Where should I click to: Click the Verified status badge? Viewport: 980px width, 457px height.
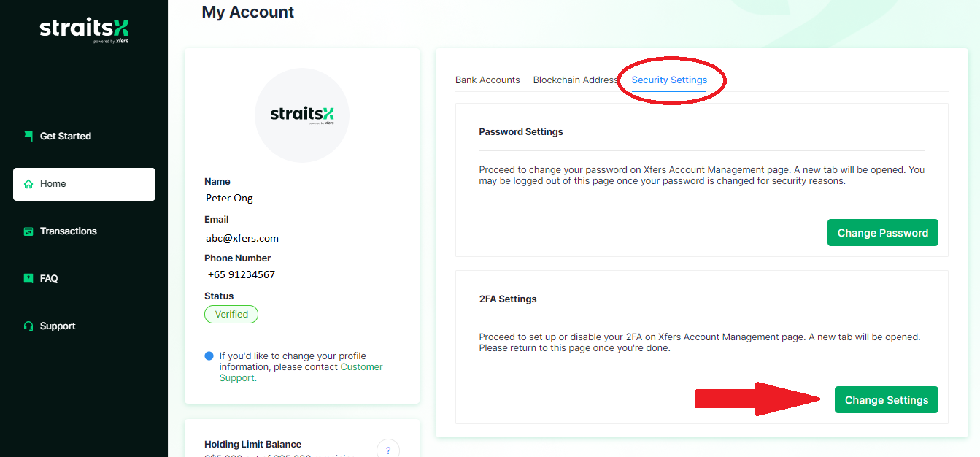(231, 315)
